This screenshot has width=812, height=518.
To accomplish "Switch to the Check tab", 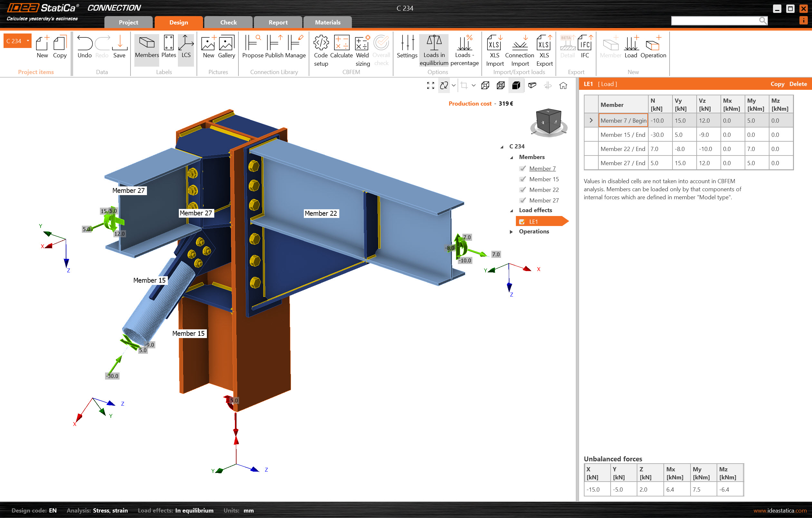I will (228, 23).
